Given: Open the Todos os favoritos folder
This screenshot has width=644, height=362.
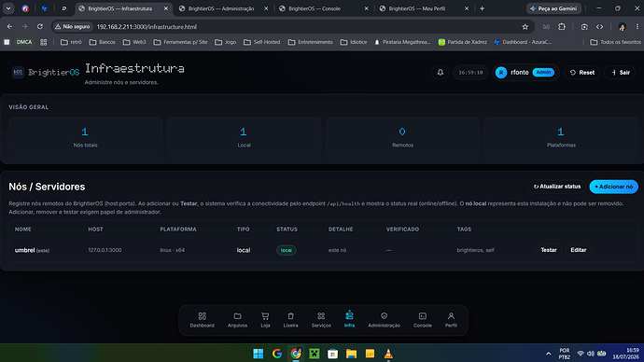Looking at the screenshot, I should pos(615,42).
